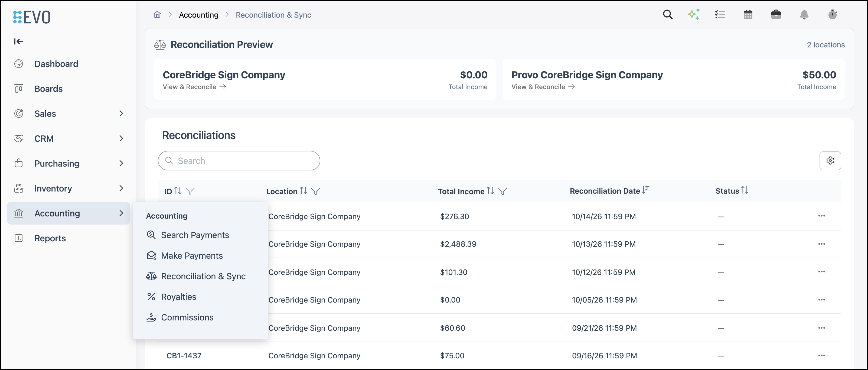Image resolution: width=868 pixels, height=370 pixels.
Task: Open row actions for CB1-1437
Action: coord(821,356)
